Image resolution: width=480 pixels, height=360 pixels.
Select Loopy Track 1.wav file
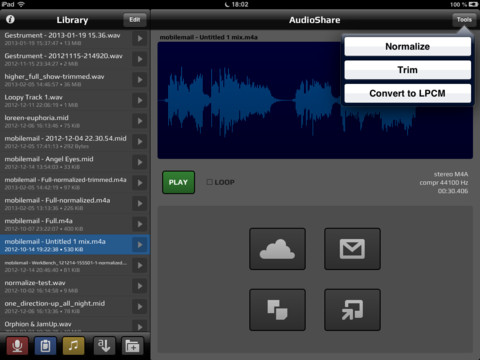75,101
